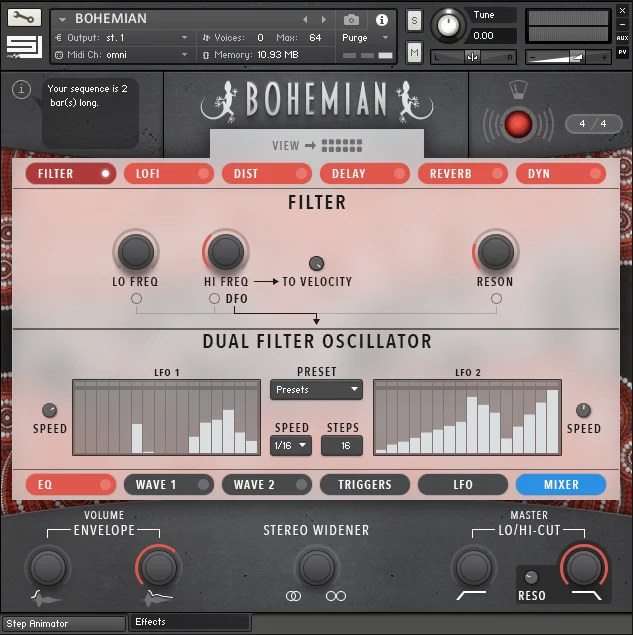Show instrument info via the i icon
Viewport: 633px width, 635px height.
(x=382, y=20)
